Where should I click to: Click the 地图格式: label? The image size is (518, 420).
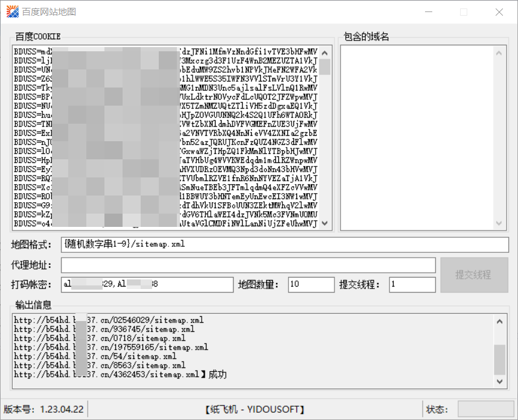(x=31, y=245)
